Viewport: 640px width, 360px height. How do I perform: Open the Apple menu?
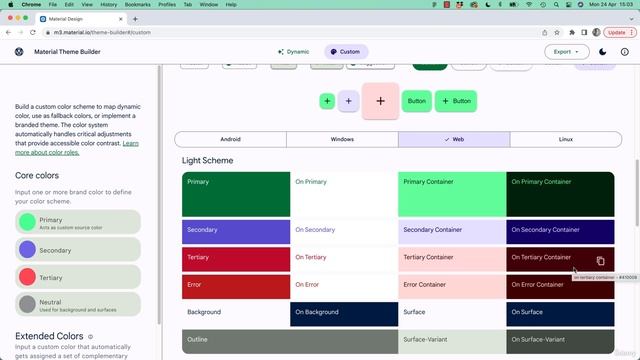(x=11, y=4)
